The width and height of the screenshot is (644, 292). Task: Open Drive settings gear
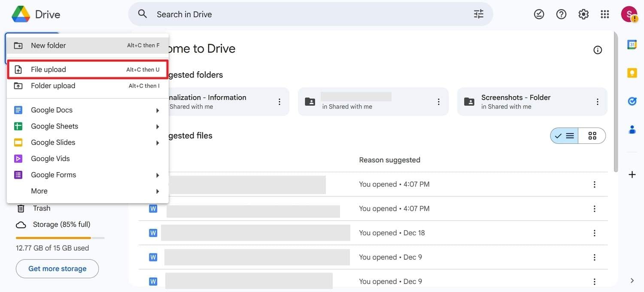pyautogui.click(x=583, y=13)
